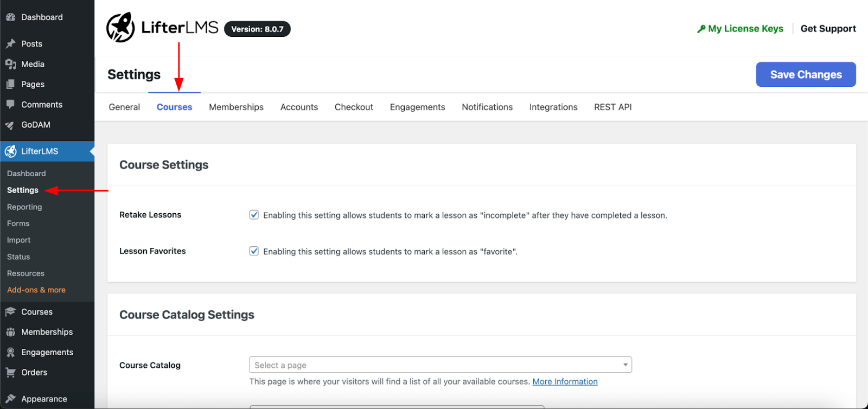Viewport: 868px width, 409px height.
Task: Click the GoDAM sidebar icon
Action: point(10,125)
